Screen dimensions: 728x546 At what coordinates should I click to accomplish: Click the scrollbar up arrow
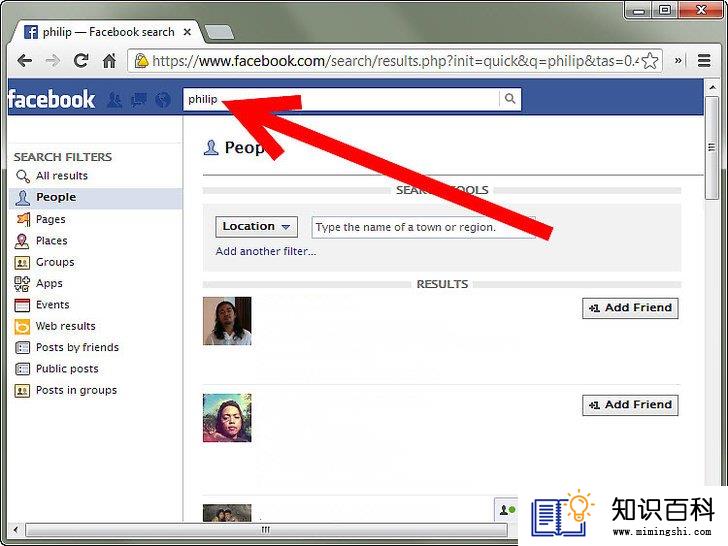[x=711, y=87]
